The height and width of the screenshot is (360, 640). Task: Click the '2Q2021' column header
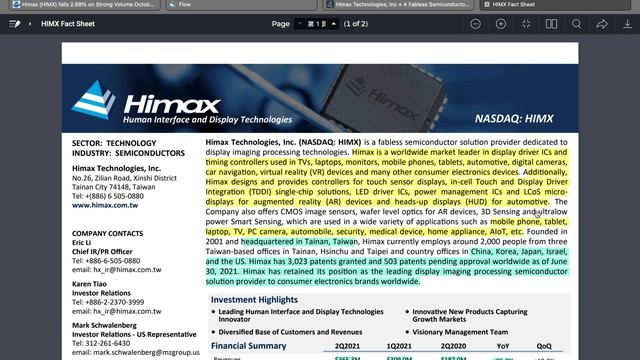click(347, 346)
